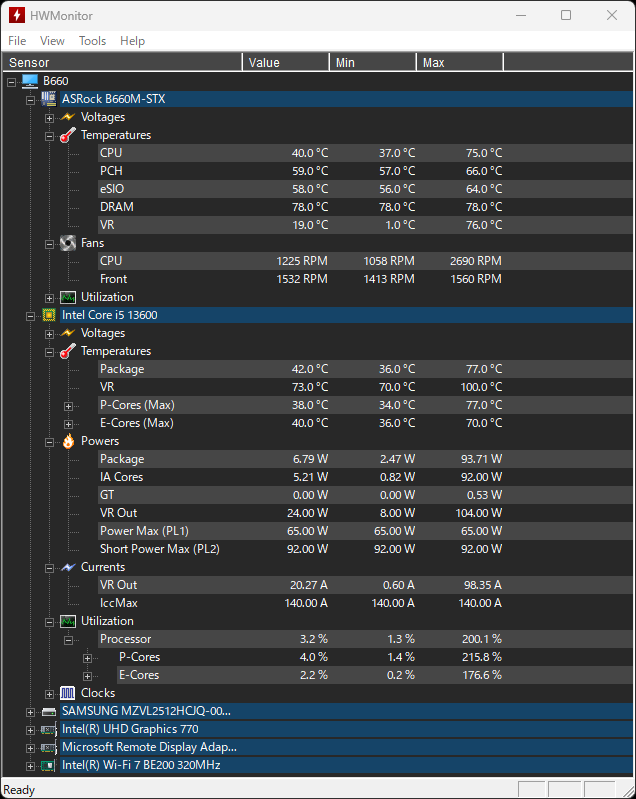Click the ASRock Temperatures thermometer icon
Image resolution: width=636 pixels, height=799 pixels.
click(68, 135)
